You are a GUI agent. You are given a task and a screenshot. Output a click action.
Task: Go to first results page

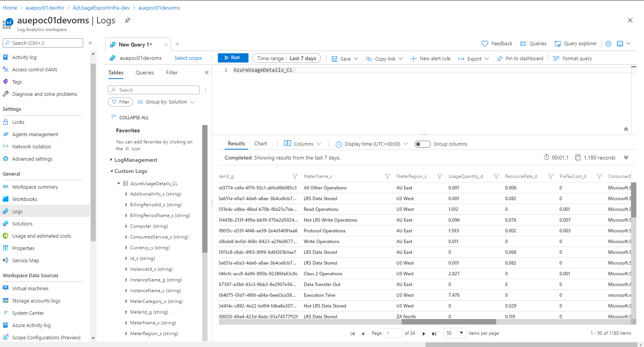point(352,334)
